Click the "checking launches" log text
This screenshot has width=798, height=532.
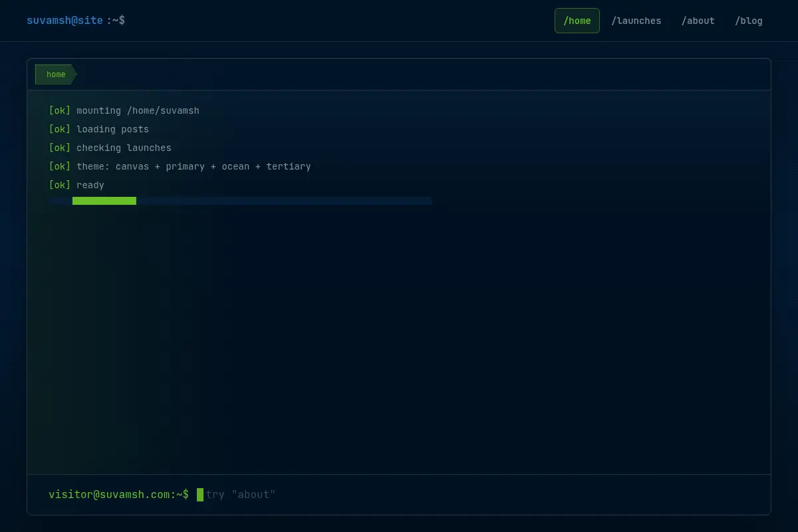[x=124, y=148]
